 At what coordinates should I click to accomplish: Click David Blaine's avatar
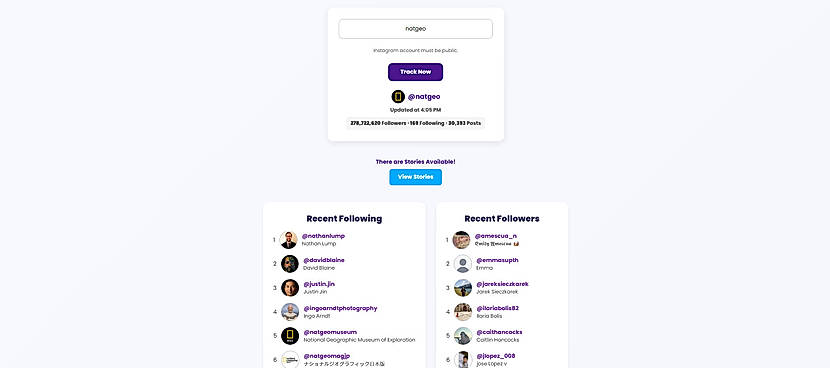point(290,264)
